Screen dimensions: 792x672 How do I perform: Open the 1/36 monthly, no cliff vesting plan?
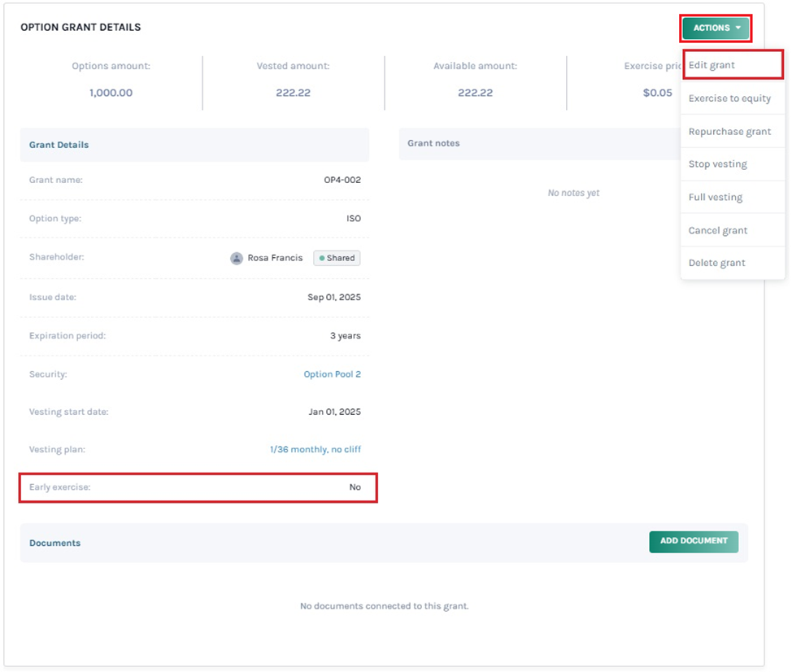(315, 449)
